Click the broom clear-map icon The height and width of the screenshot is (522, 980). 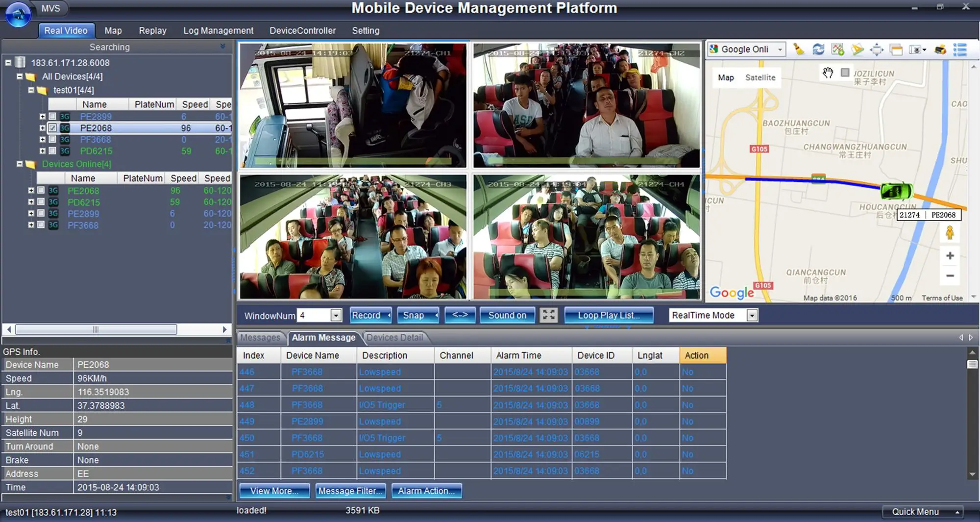click(799, 49)
